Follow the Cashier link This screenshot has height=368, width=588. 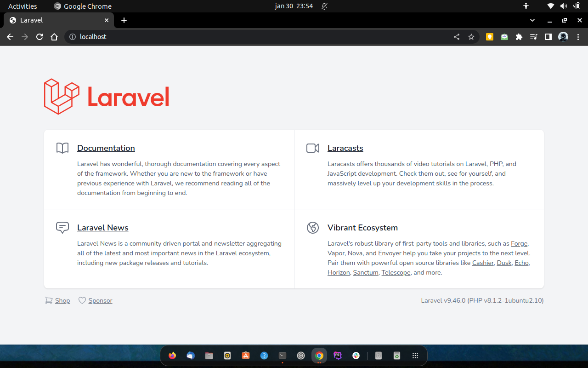[x=483, y=263]
